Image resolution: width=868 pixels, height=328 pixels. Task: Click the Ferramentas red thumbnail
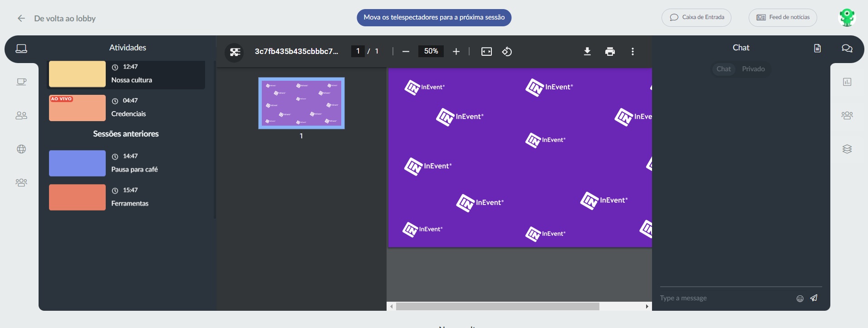click(77, 197)
